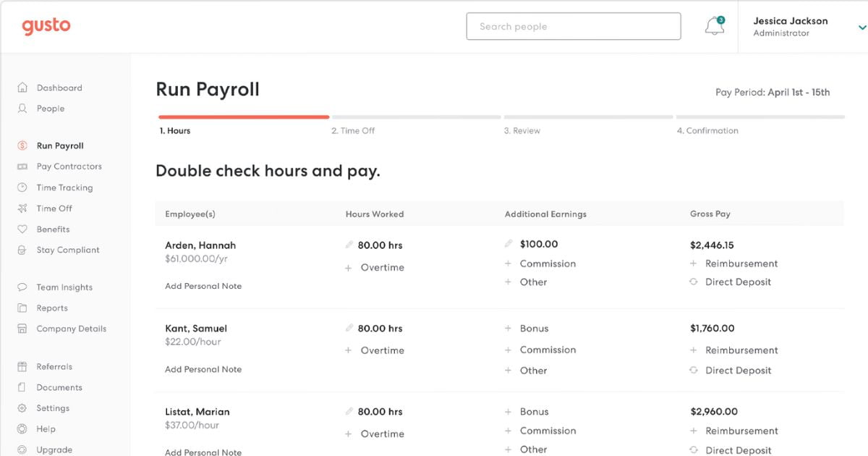Image resolution: width=868 pixels, height=456 pixels.
Task: Edit Samuel Kant's hours pencil icon
Action: (349, 328)
